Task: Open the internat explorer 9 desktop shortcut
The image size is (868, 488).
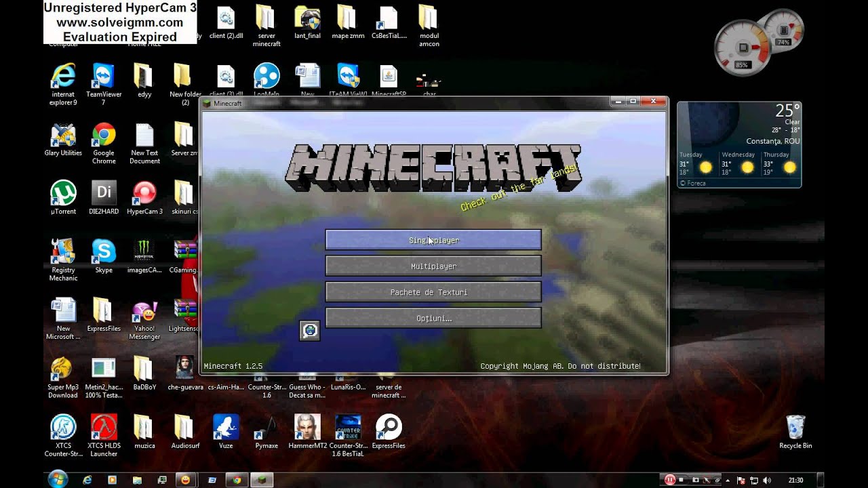Action: 63,85
